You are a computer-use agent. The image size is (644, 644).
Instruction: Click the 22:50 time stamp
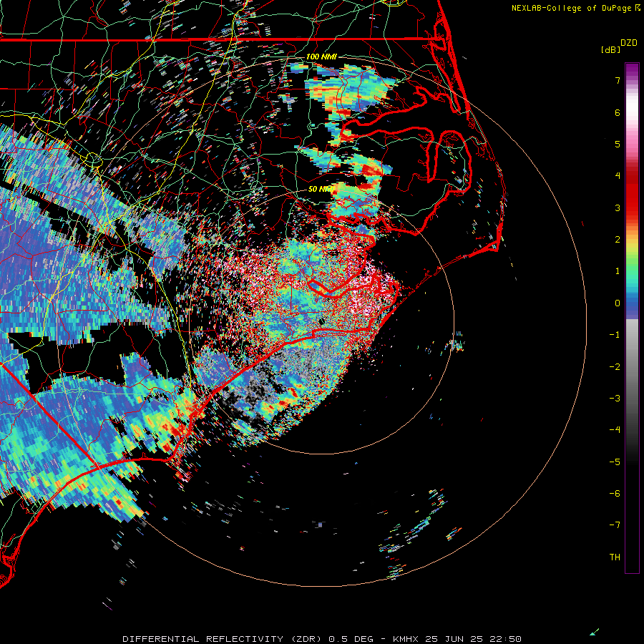[x=504, y=639]
